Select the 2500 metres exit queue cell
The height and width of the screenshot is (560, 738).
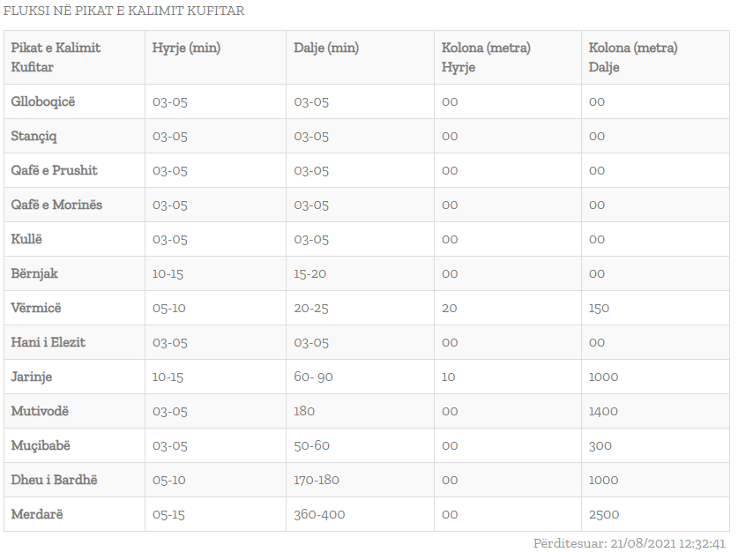click(x=604, y=514)
